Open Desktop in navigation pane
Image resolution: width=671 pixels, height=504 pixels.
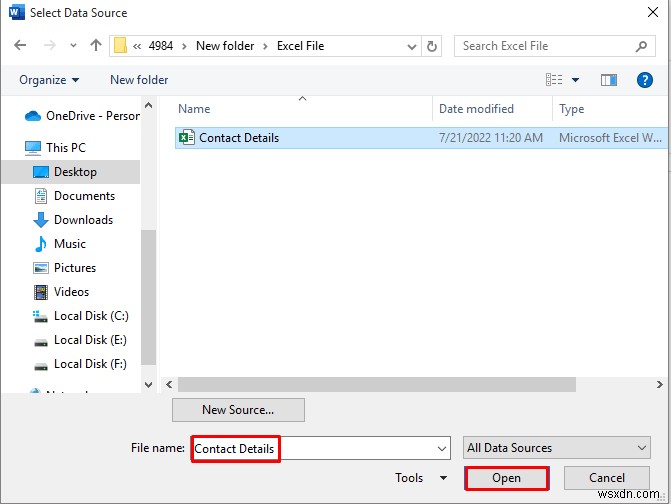75,172
